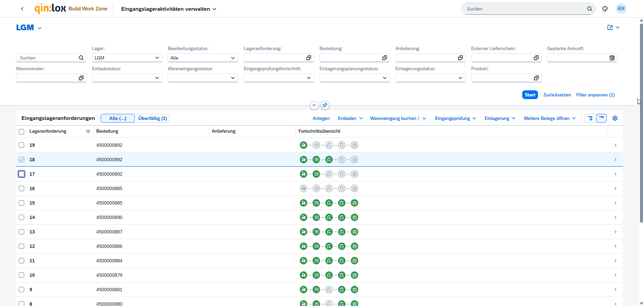
Task: Focus the Anlieferung filter input
Action: 426,58
